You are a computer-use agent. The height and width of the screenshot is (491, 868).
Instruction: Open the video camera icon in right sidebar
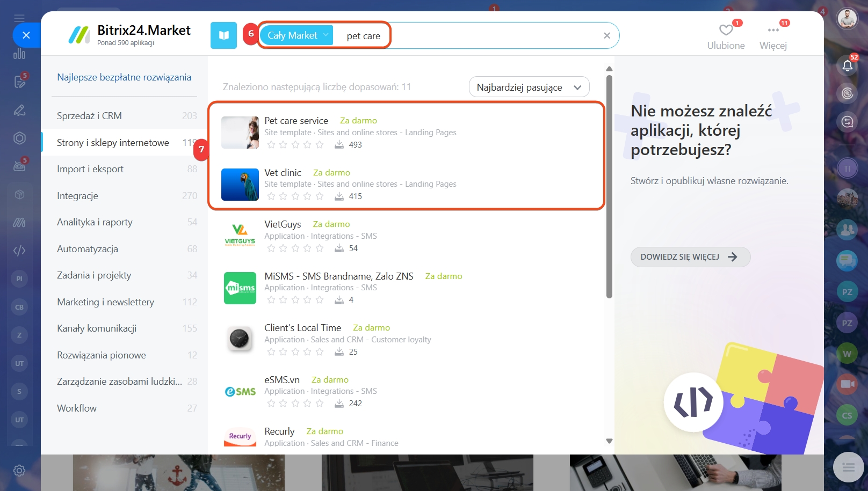pos(847,384)
